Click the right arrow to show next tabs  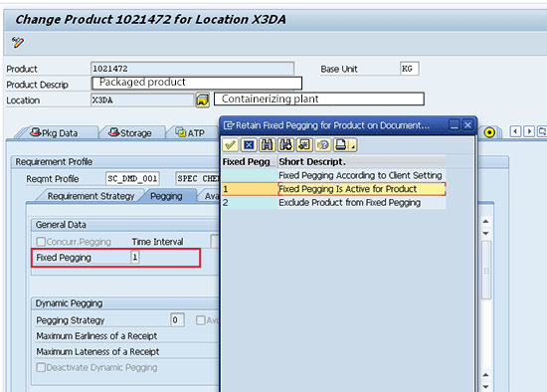529,131
